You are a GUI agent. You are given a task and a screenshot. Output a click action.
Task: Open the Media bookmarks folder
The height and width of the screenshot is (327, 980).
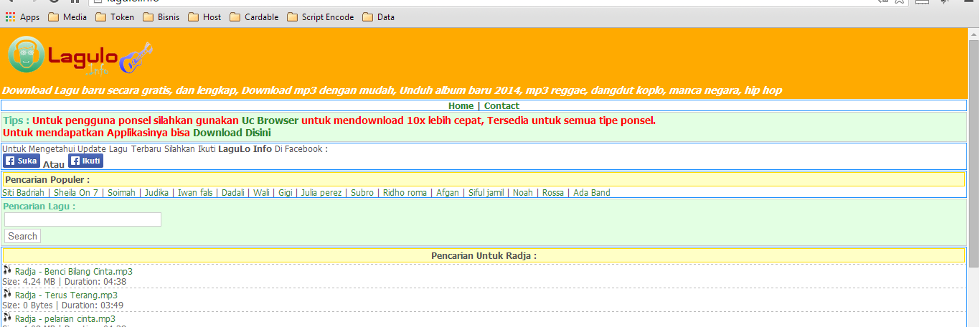tap(67, 17)
